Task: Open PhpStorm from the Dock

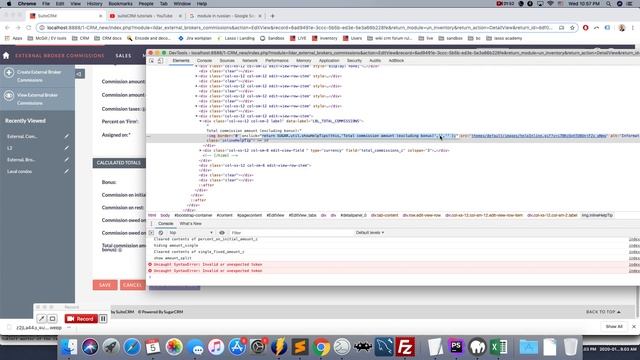Action: (456, 347)
